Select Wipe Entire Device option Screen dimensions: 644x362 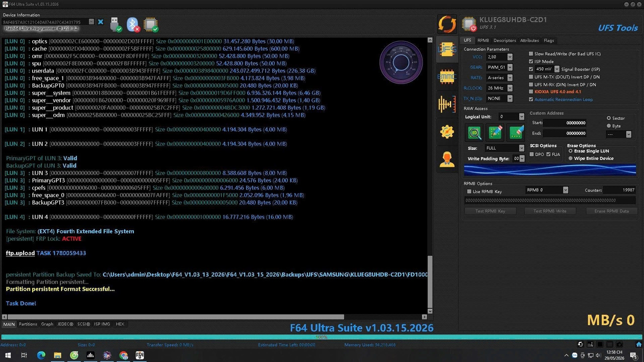pyautogui.click(x=571, y=158)
